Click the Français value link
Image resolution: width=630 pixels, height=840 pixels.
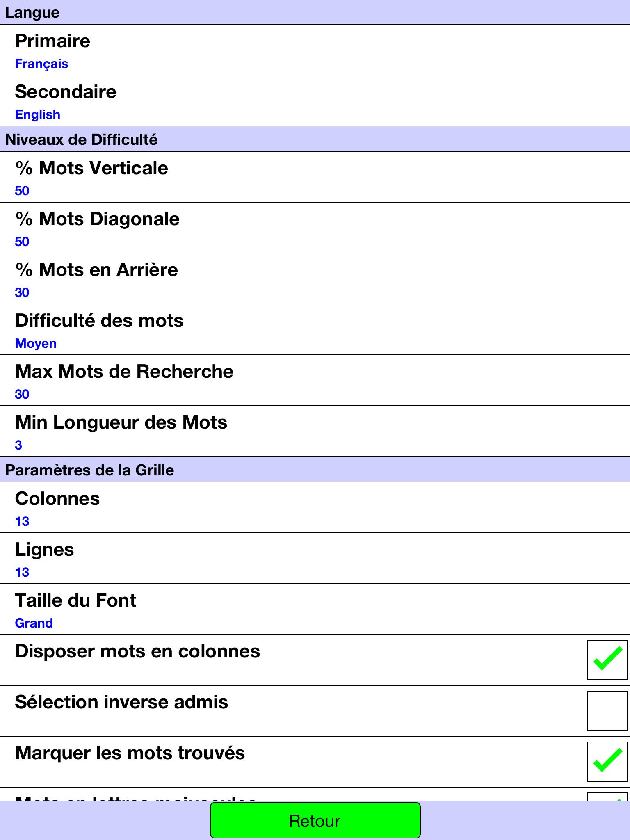tap(41, 64)
